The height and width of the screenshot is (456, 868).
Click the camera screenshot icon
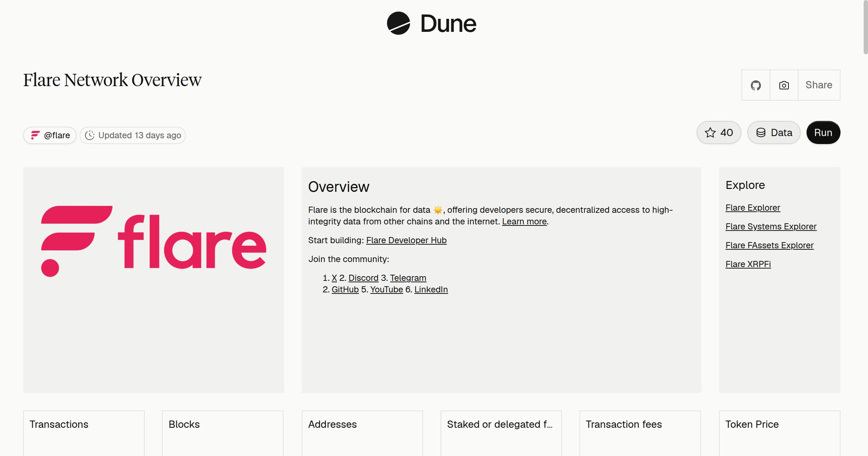point(784,85)
